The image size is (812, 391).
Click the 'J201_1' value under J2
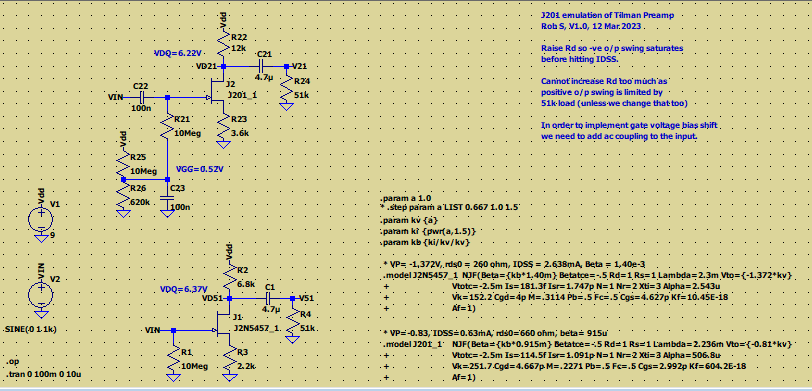click(243, 95)
